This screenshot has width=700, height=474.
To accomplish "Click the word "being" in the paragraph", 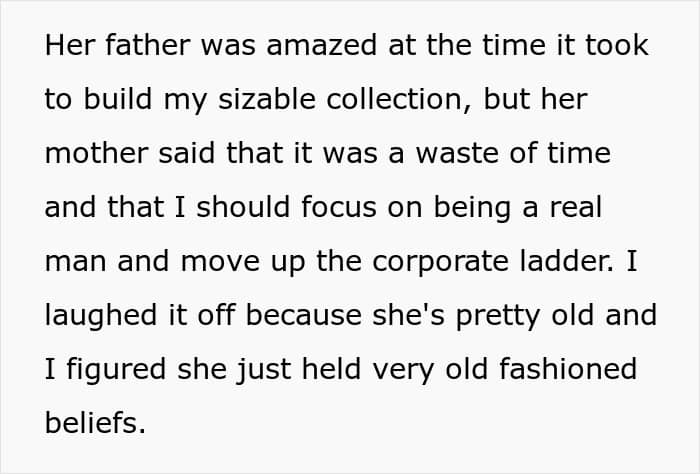I will pos(472,208).
